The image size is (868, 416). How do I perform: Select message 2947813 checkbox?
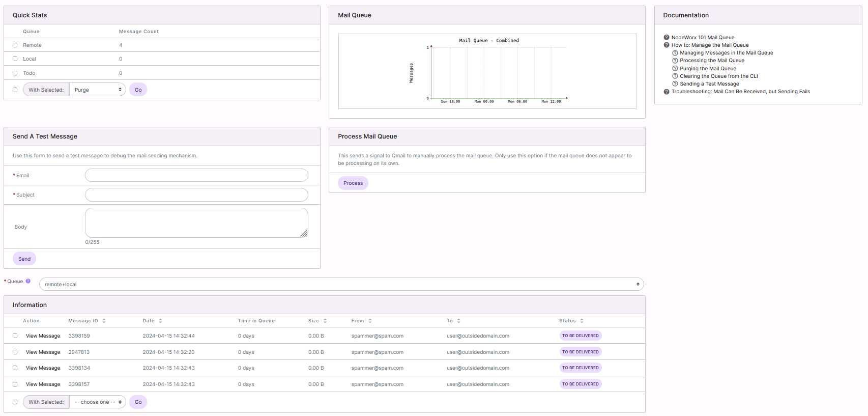(15, 352)
